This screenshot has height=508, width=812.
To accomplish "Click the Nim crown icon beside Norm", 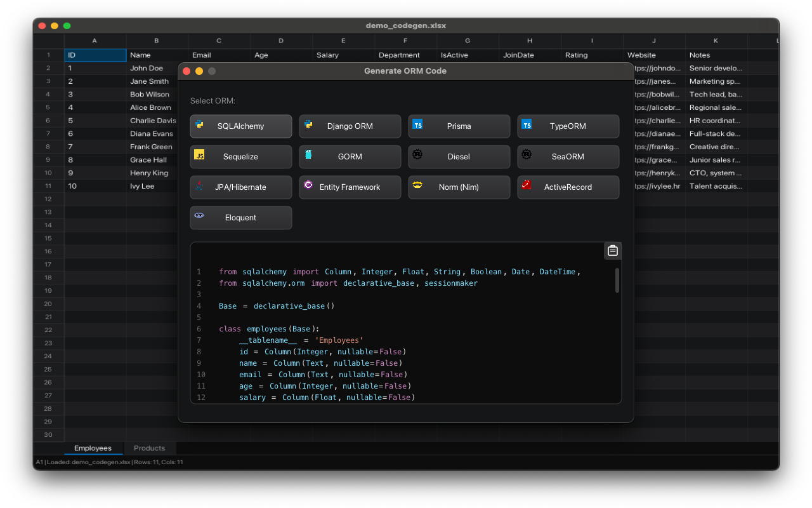I will [x=417, y=185].
